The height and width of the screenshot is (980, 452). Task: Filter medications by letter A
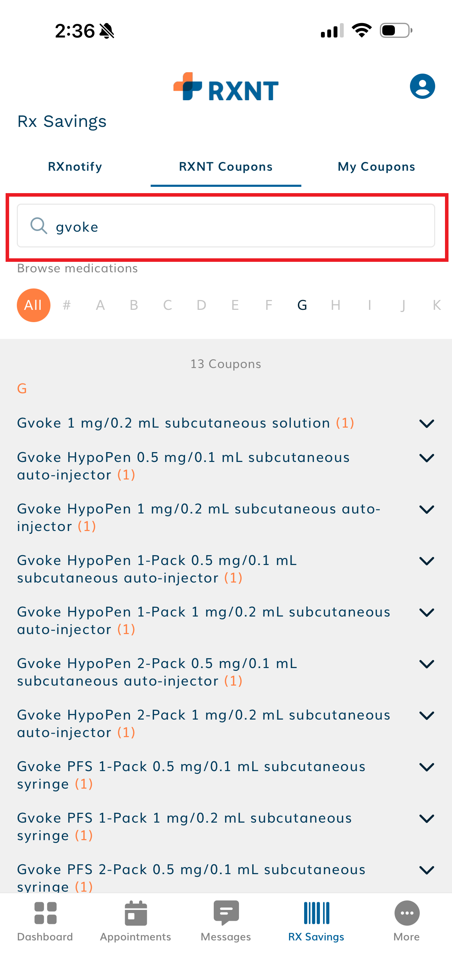point(101,305)
